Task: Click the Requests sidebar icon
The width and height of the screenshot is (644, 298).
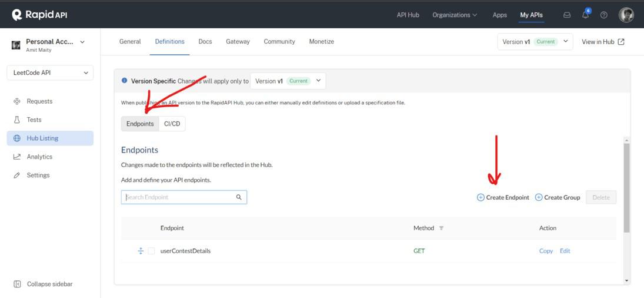Action: [17, 101]
